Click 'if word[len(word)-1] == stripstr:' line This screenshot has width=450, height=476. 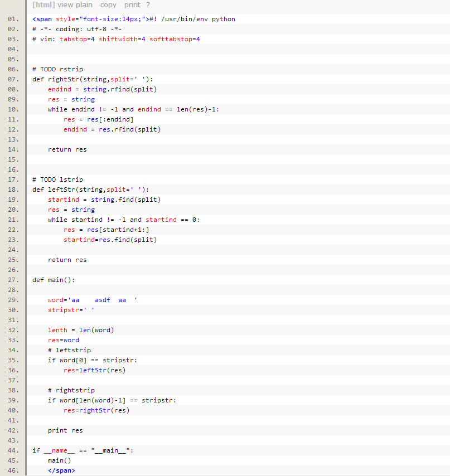[x=112, y=400]
